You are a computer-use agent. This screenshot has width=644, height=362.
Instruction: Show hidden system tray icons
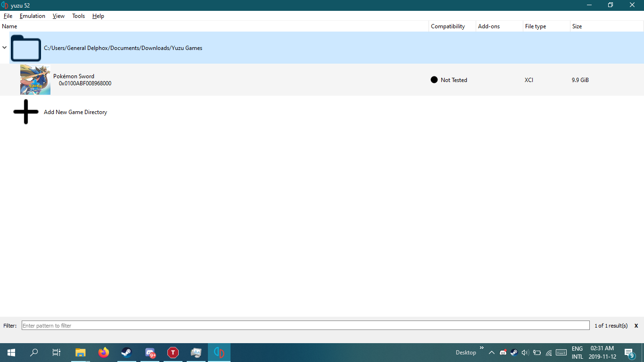click(492, 353)
